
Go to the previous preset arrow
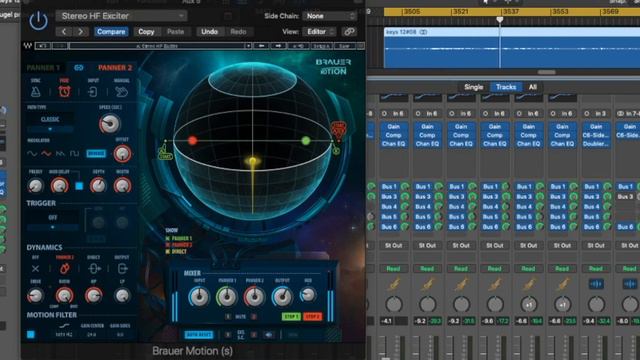click(x=64, y=31)
